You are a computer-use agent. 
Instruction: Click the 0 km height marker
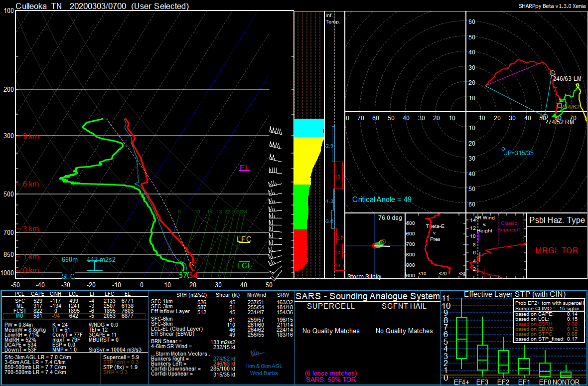coord(28,270)
